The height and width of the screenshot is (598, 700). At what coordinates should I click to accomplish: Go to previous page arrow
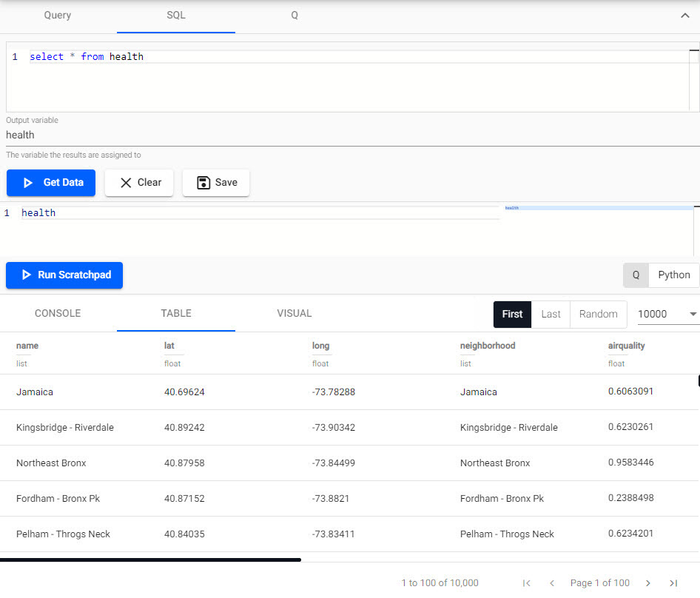click(x=552, y=583)
